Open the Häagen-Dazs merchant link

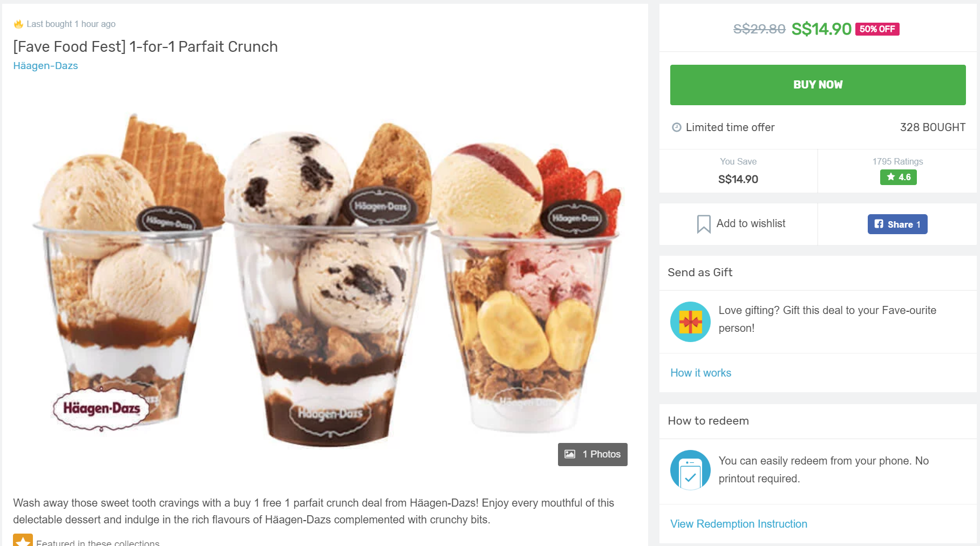click(x=45, y=66)
